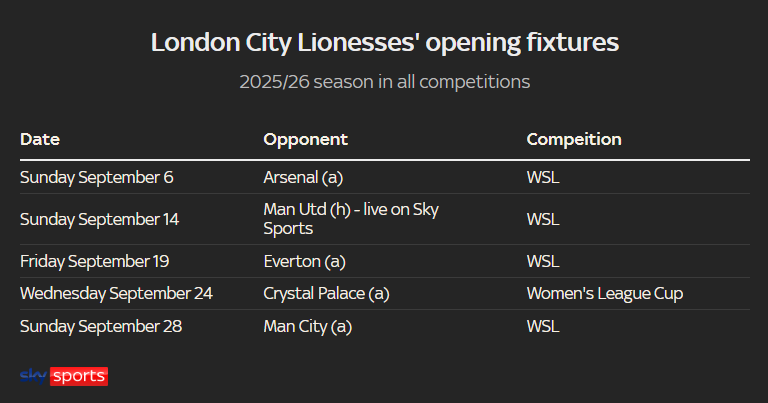Click WSL in the Man City row
Image resolution: width=768 pixels, height=403 pixels.
click(543, 326)
